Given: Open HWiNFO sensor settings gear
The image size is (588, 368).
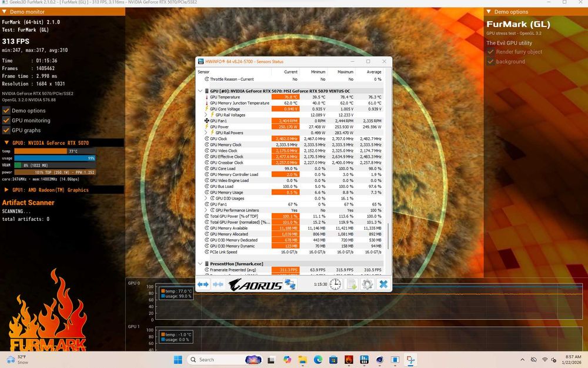Looking at the screenshot, I should pyautogui.click(x=367, y=284).
